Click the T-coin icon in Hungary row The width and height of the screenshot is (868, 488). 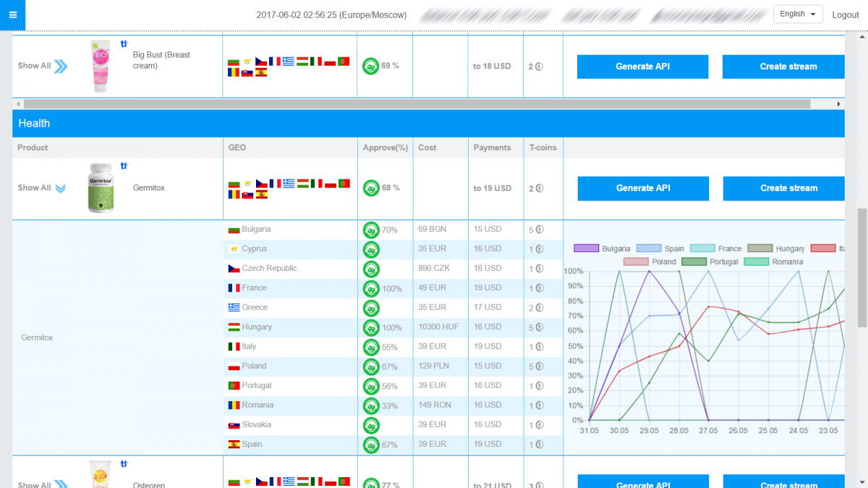pos(539,327)
